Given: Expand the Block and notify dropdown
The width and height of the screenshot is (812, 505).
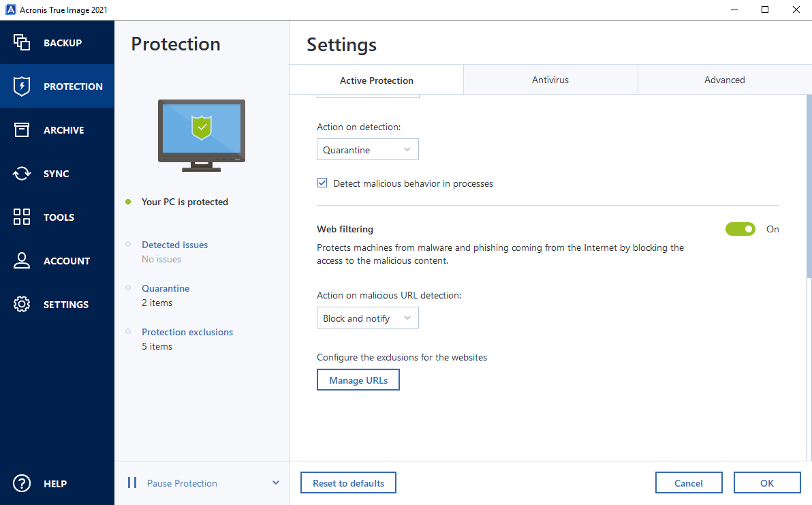Looking at the screenshot, I should (x=368, y=318).
